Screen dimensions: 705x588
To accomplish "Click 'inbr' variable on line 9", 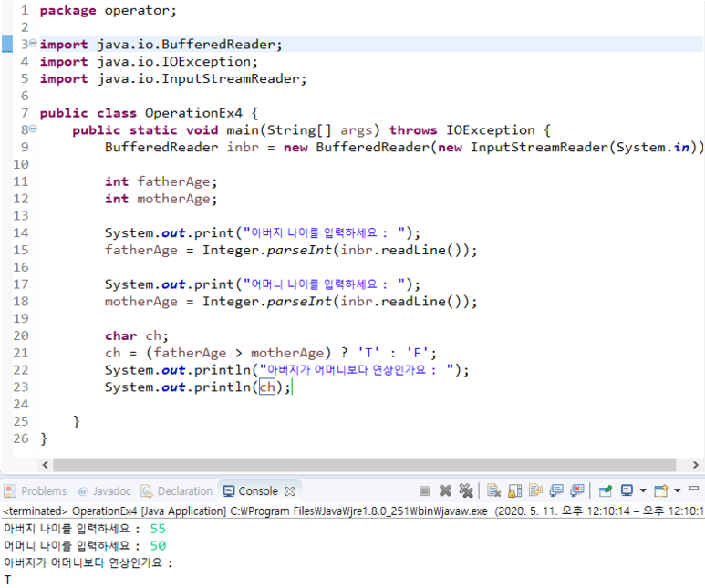I will [243, 148].
